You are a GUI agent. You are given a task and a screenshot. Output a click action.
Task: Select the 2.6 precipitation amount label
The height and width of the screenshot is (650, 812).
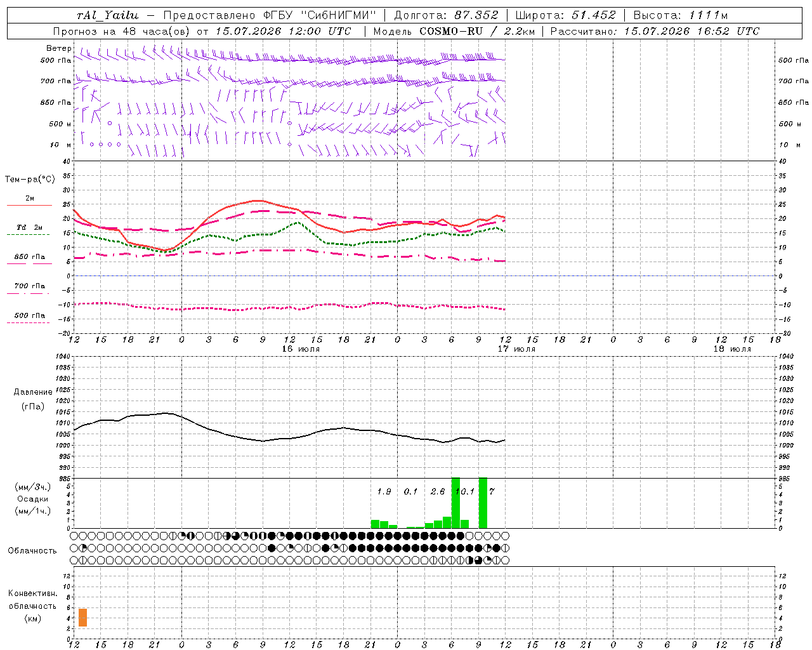point(438,491)
